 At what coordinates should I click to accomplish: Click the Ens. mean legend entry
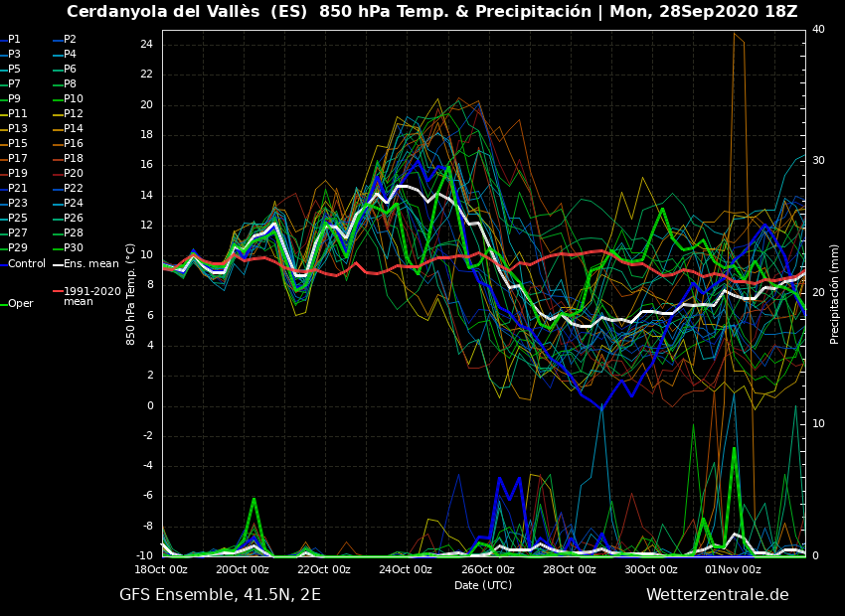point(90,264)
